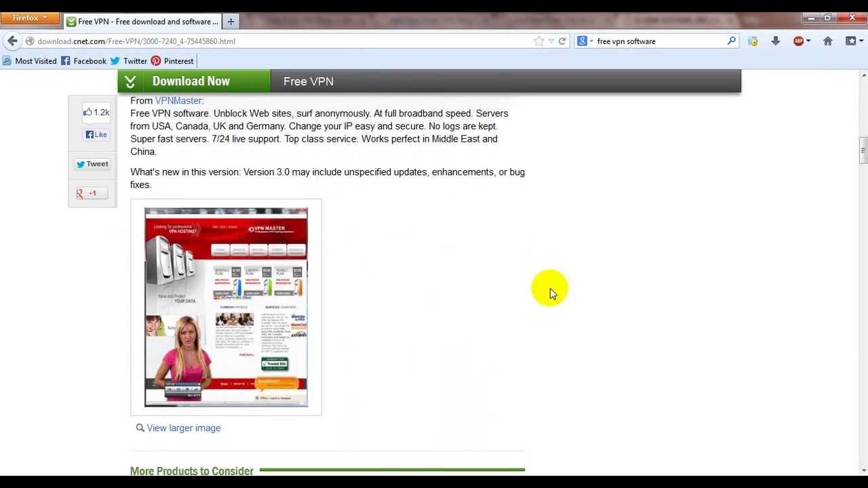Click the Google +1 button
868x488 pixels.
click(91, 194)
